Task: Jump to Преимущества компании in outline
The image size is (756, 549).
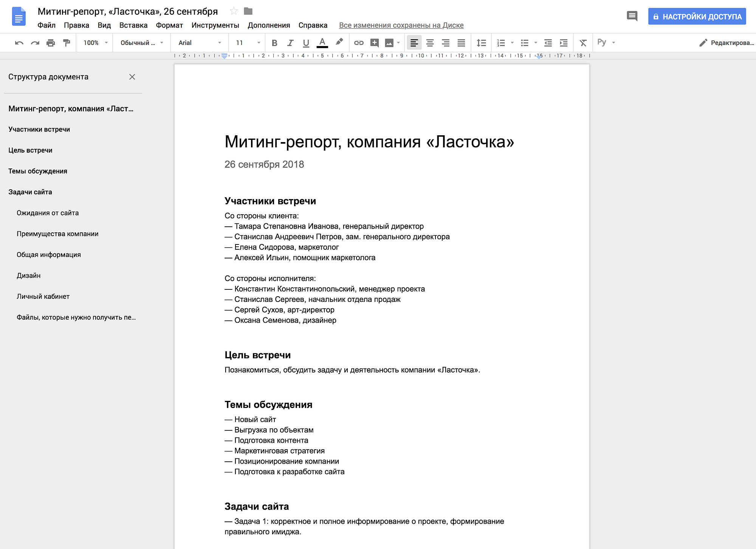Action: coord(57,234)
